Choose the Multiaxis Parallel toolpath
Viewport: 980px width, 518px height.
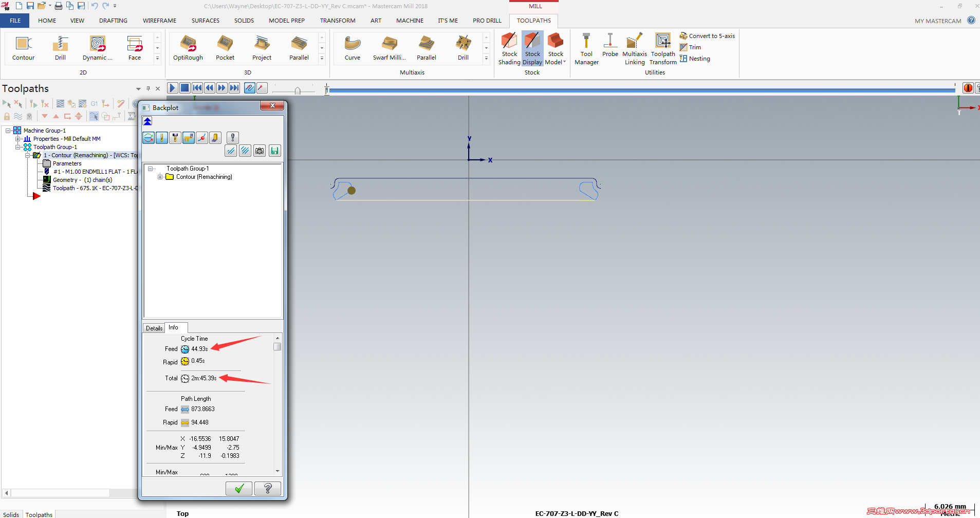[427, 48]
